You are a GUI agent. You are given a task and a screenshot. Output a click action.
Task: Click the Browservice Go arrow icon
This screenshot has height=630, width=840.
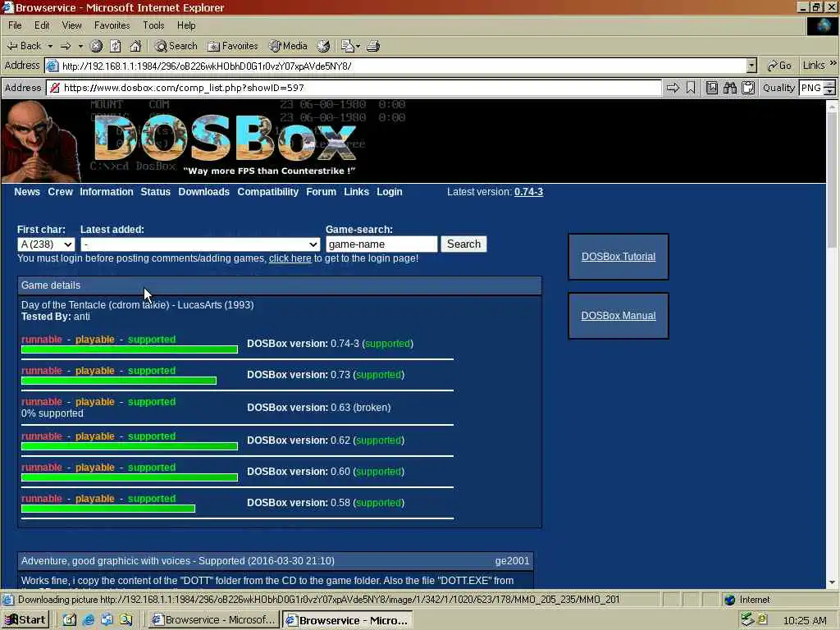coord(673,88)
